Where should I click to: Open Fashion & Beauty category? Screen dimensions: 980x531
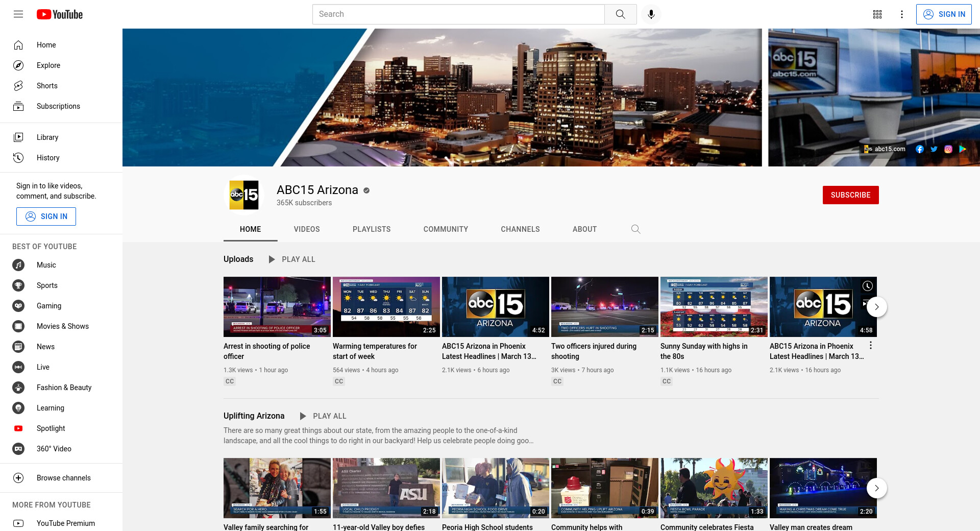(61, 388)
